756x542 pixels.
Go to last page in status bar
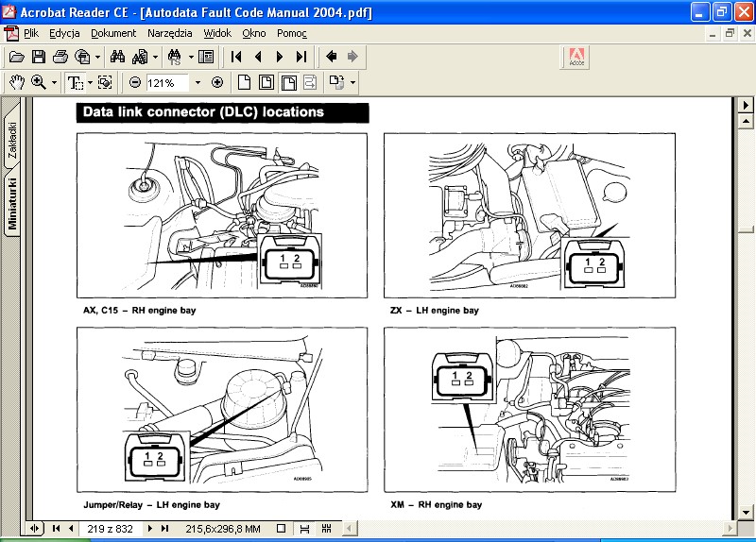[x=164, y=529]
